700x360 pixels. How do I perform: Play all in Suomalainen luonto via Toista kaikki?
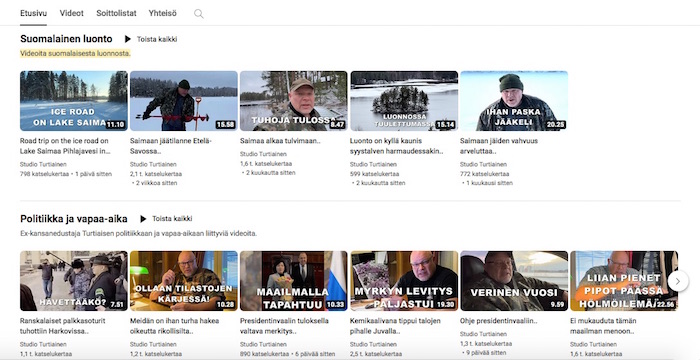157,39
